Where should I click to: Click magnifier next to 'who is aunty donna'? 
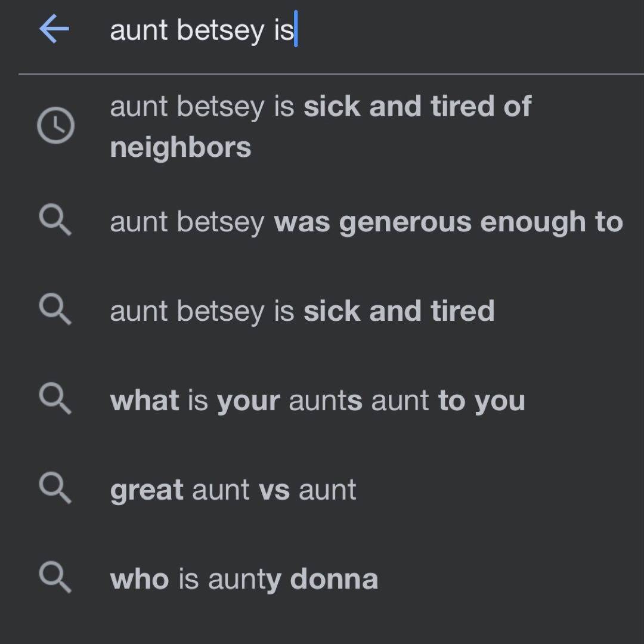[55, 579]
